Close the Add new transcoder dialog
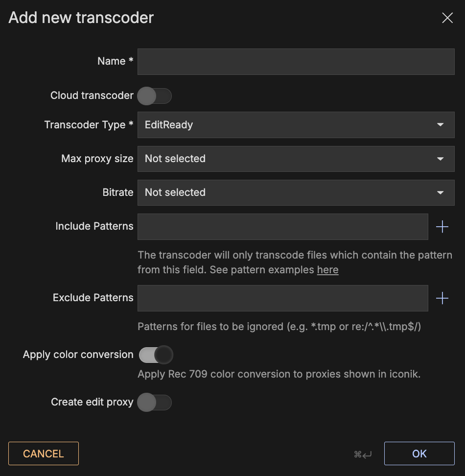This screenshot has width=465, height=476. click(447, 18)
